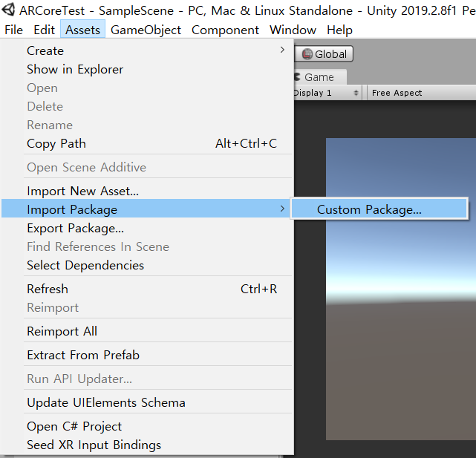The image size is (476, 458).
Task: Click Reimport All
Action: (147, 331)
